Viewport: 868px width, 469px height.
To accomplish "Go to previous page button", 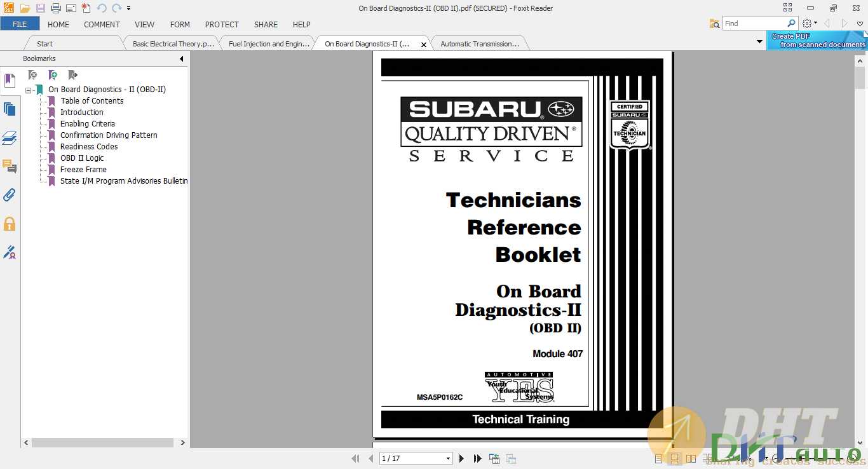I will coord(371,458).
